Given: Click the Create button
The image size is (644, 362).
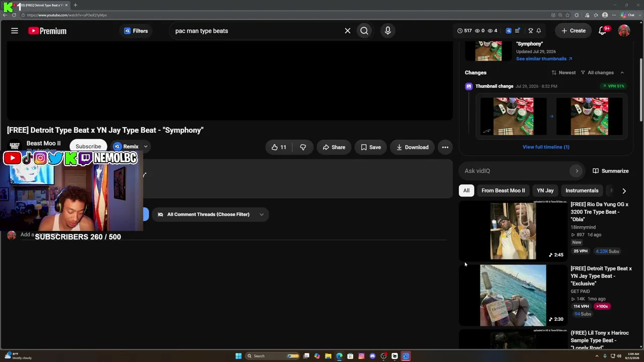Looking at the screenshot, I should tap(573, 31).
